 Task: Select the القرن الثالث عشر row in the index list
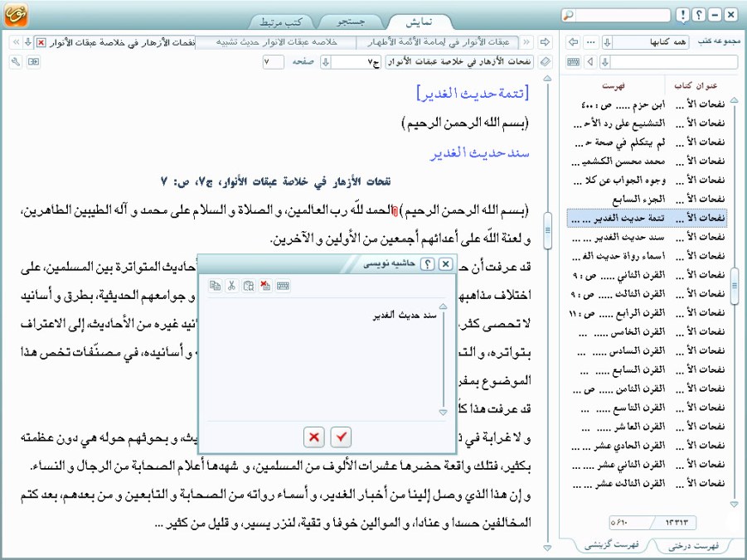tap(648, 483)
